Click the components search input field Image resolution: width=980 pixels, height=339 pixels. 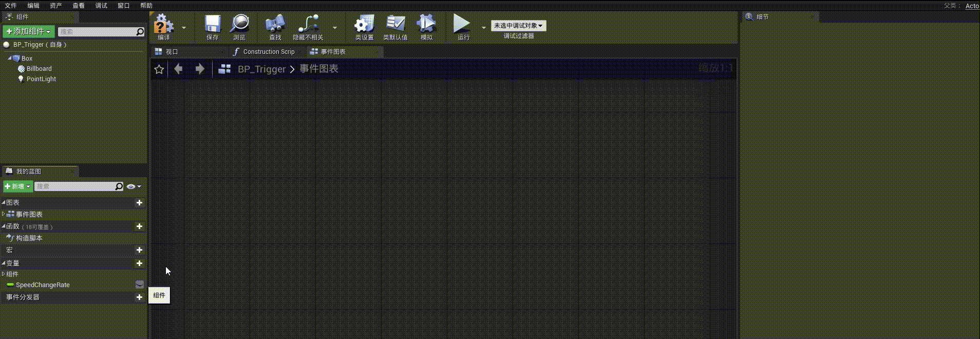(x=97, y=32)
